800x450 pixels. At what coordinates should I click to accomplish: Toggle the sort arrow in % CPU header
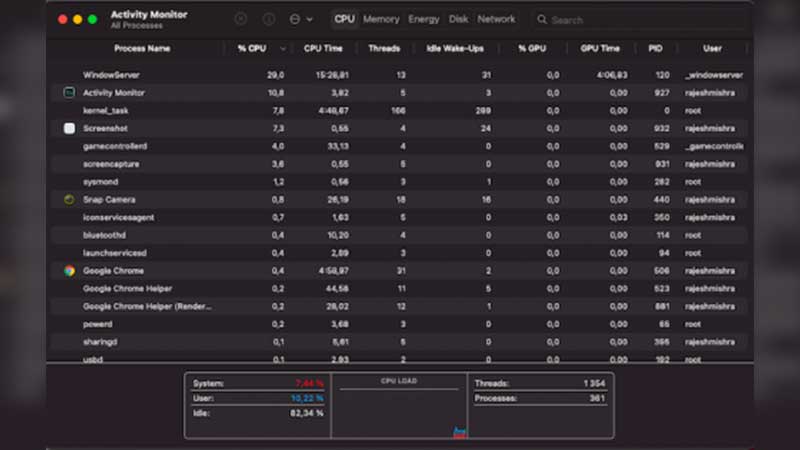[x=283, y=49]
